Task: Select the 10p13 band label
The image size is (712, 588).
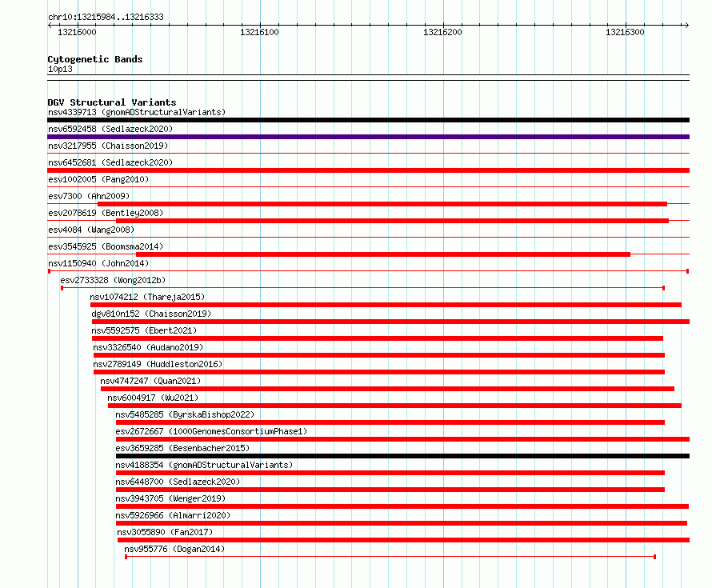Action: (60, 69)
